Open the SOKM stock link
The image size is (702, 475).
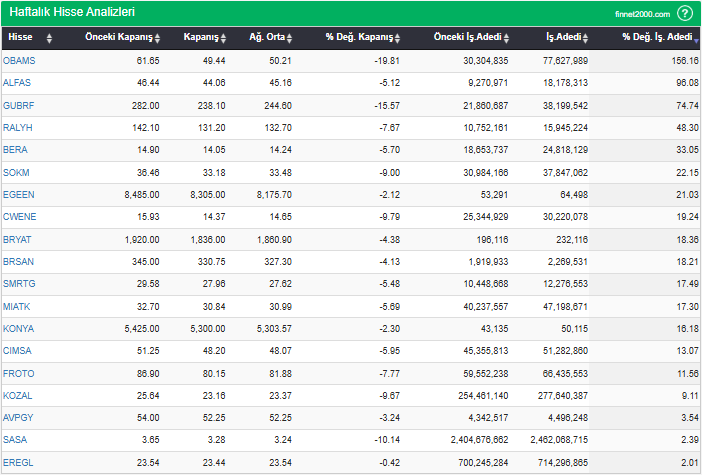point(16,172)
